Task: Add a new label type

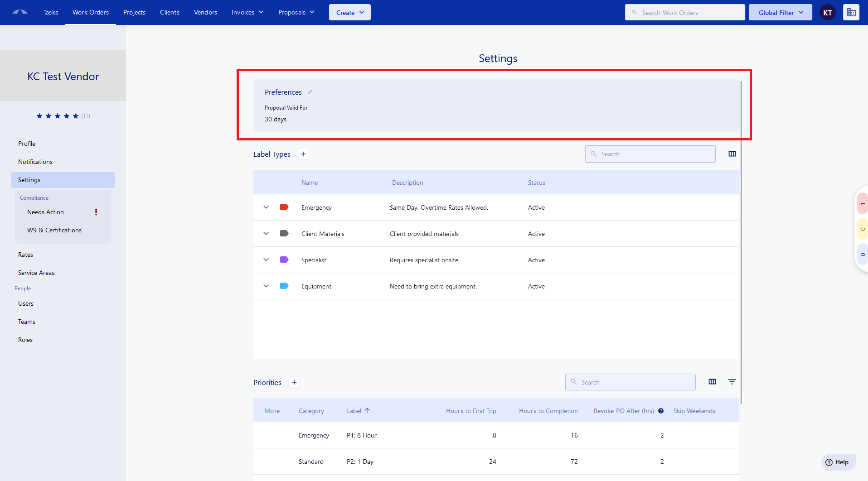Action: [303, 154]
